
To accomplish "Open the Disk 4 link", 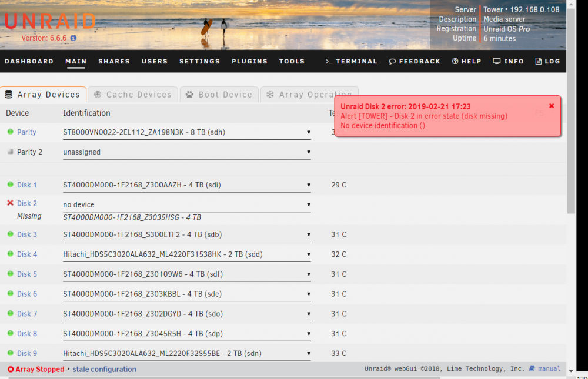I will coord(27,254).
